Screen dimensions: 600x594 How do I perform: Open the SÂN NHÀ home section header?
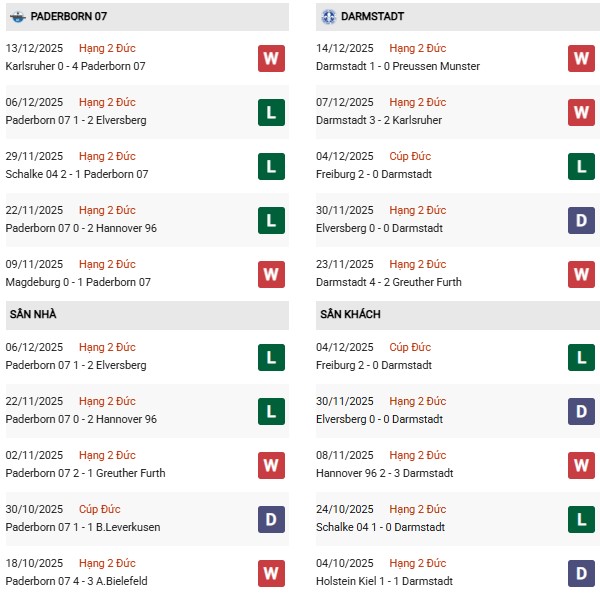pyautogui.click(x=33, y=314)
